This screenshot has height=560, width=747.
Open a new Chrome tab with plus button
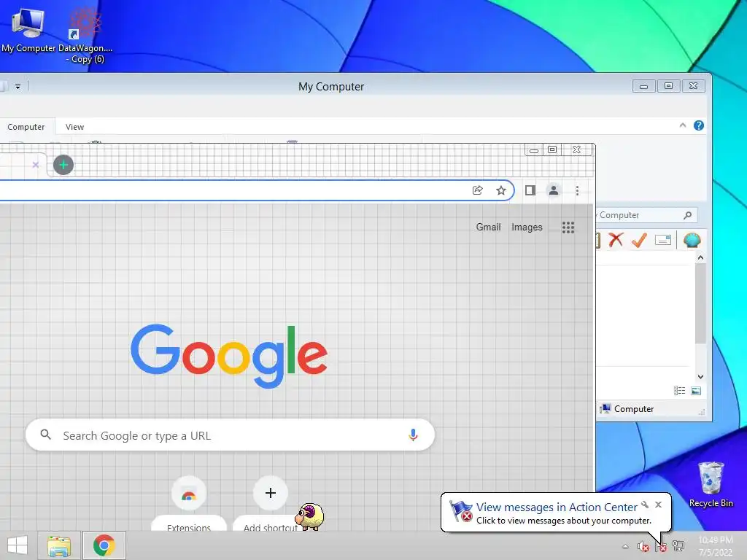[x=63, y=166]
